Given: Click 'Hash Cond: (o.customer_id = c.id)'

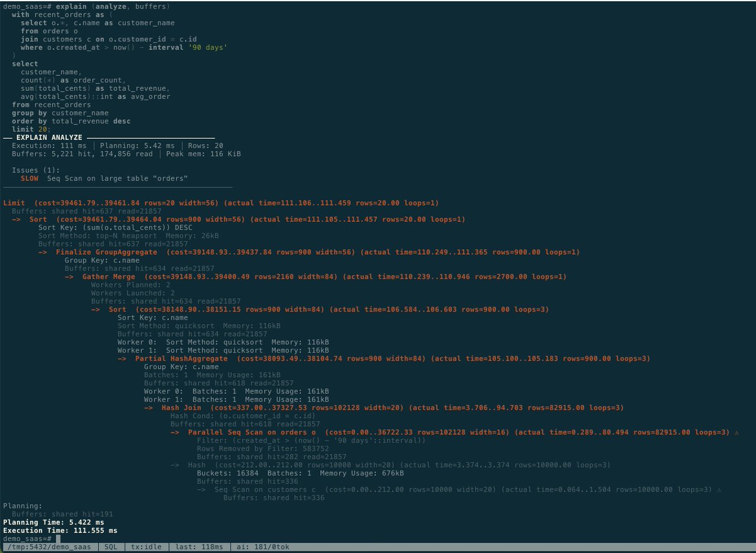Looking at the screenshot, I should point(243,416).
